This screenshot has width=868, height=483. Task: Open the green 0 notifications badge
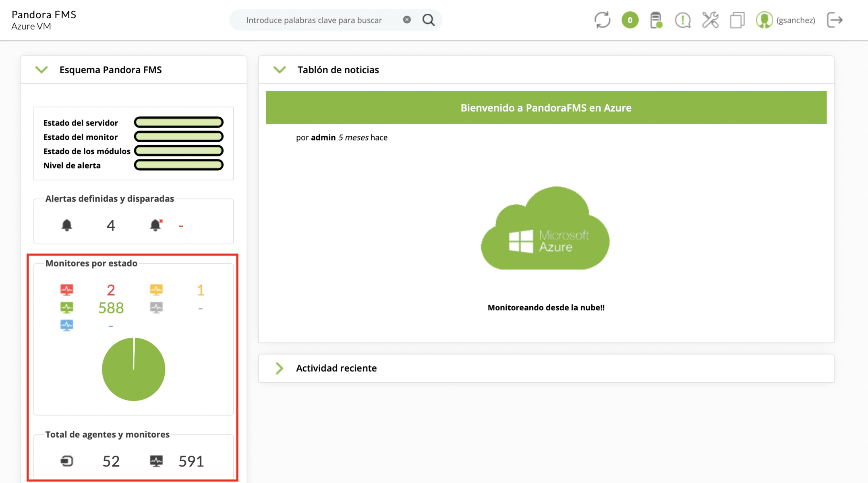pyautogui.click(x=630, y=20)
